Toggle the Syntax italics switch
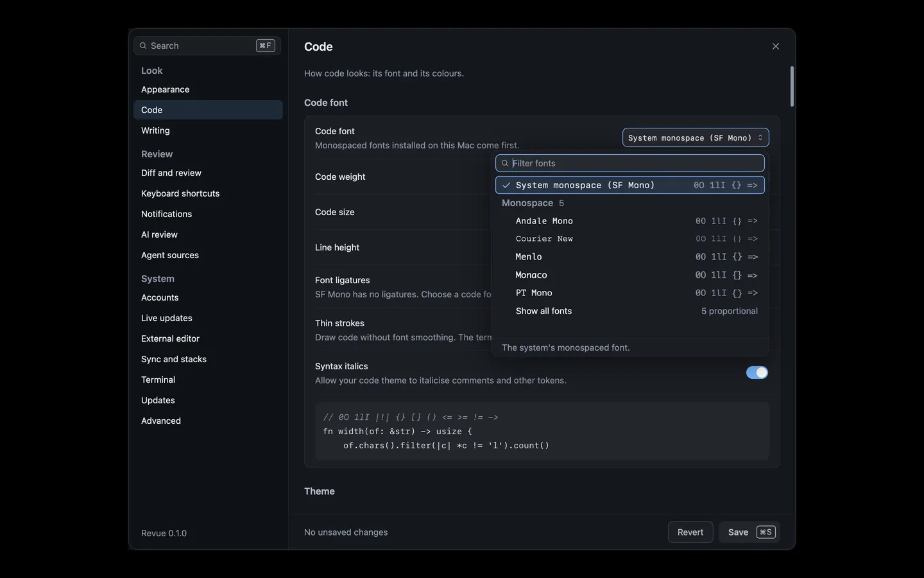This screenshot has width=924, height=578. click(x=757, y=372)
